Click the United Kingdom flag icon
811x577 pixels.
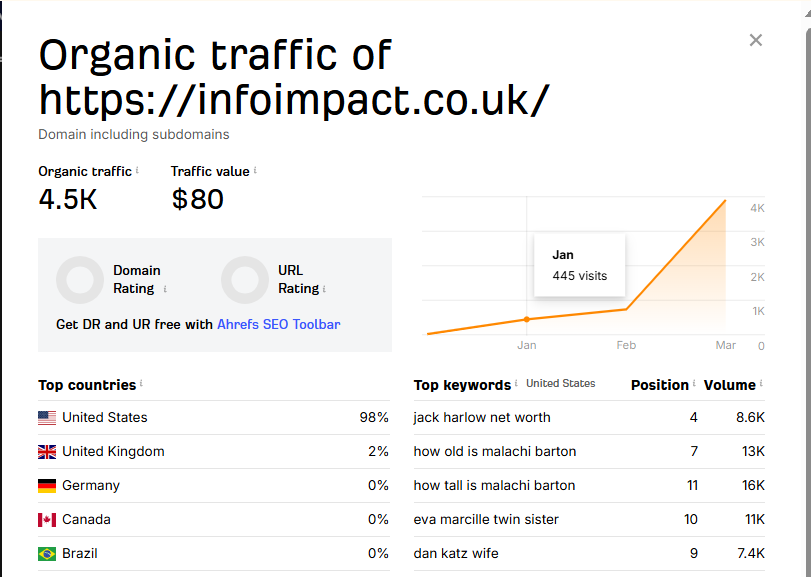(x=47, y=452)
